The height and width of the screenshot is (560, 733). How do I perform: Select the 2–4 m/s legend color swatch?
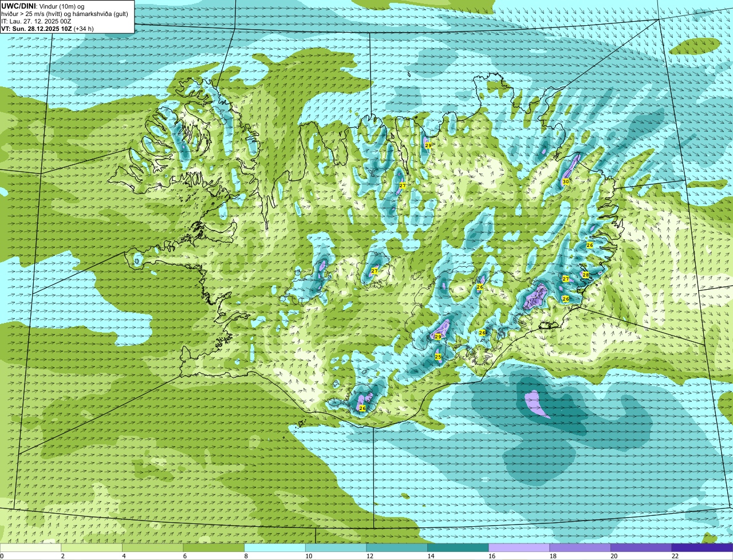(92, 547)
